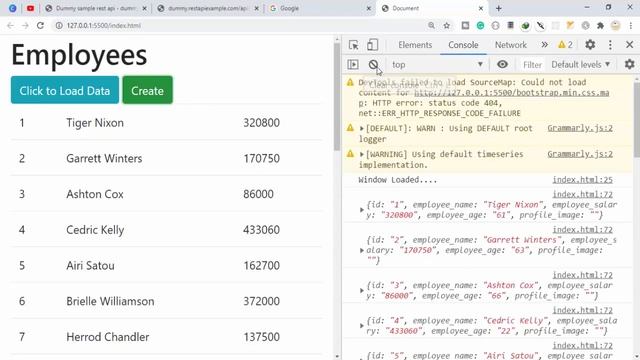Click the green Create button
This screenshot has width=640, height=360.
[147, 90]
